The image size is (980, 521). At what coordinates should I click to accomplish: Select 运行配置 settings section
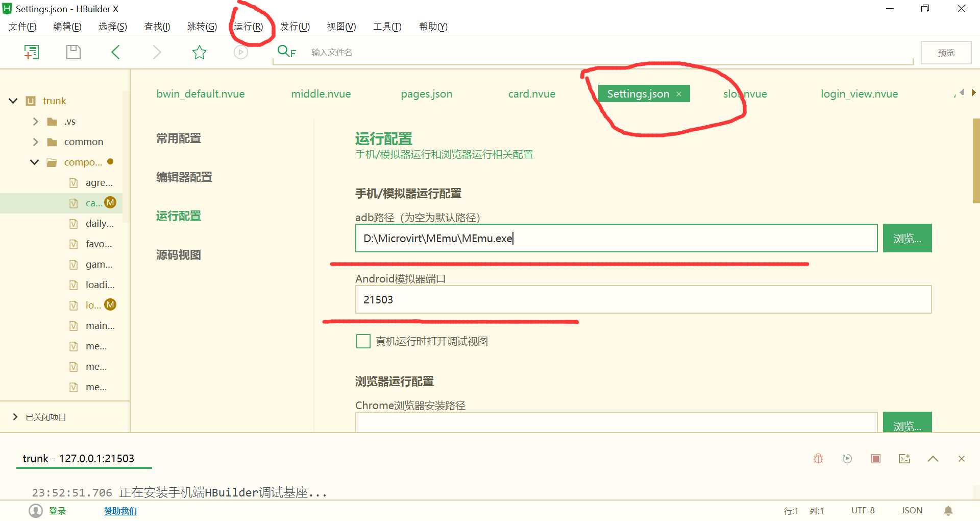pos(179,216)
